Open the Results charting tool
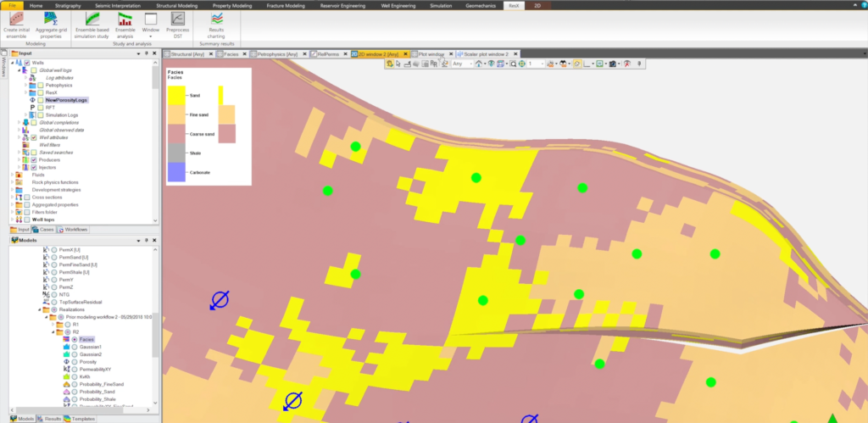868x423 pixels. tap(217, 19)
